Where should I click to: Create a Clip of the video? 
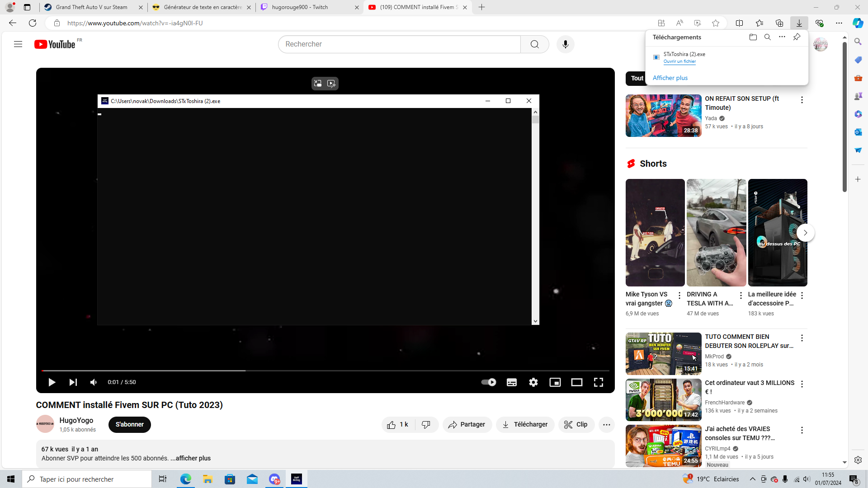tap(576, 425)
